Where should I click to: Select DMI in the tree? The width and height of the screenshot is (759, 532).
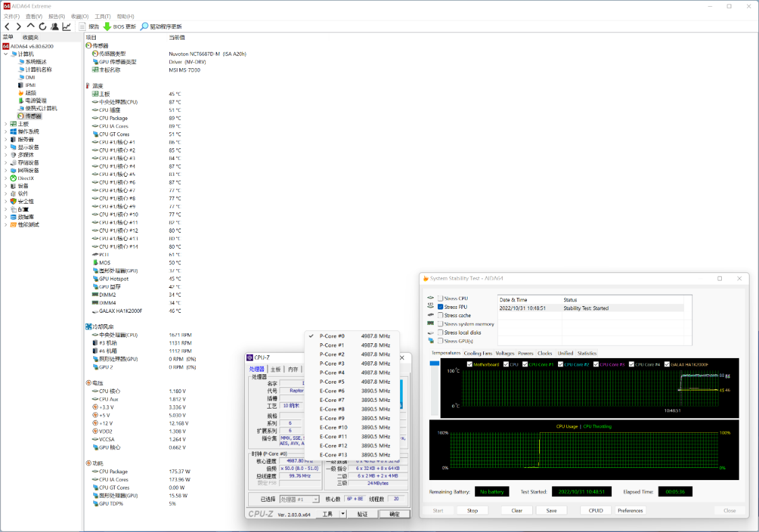click(x=30, y=78)
